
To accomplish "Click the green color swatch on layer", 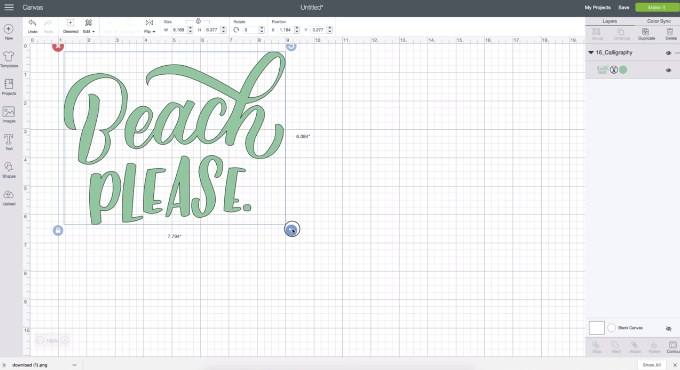I will coord(623,70).
